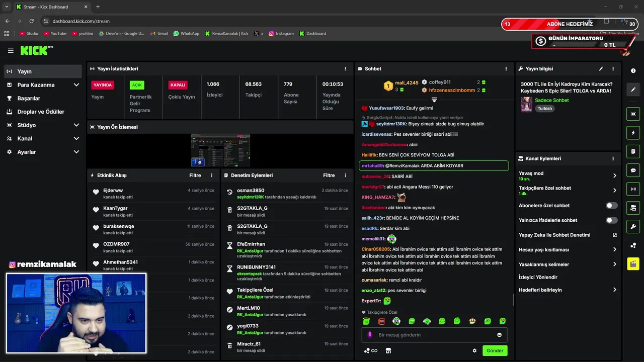Click the wrench icon in right toolbar

(633, 226)
